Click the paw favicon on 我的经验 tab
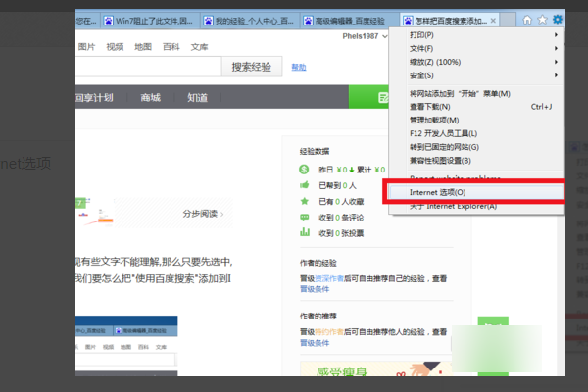 208,21
